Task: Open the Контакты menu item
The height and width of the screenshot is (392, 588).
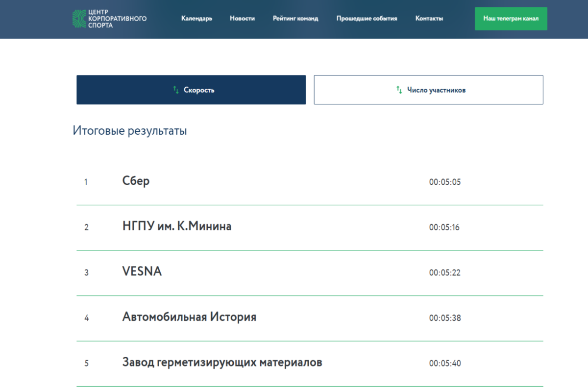Action: click(429, 19)
